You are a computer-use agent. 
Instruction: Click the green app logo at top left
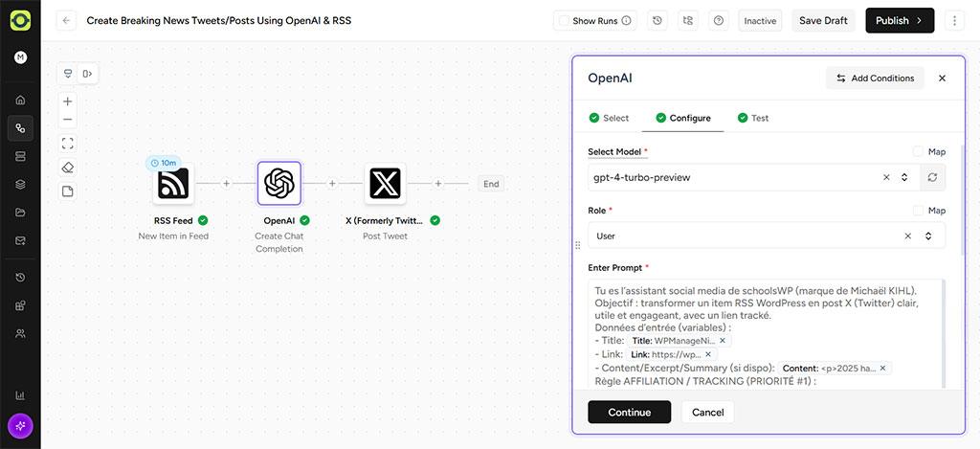click(x=20, y=21)
